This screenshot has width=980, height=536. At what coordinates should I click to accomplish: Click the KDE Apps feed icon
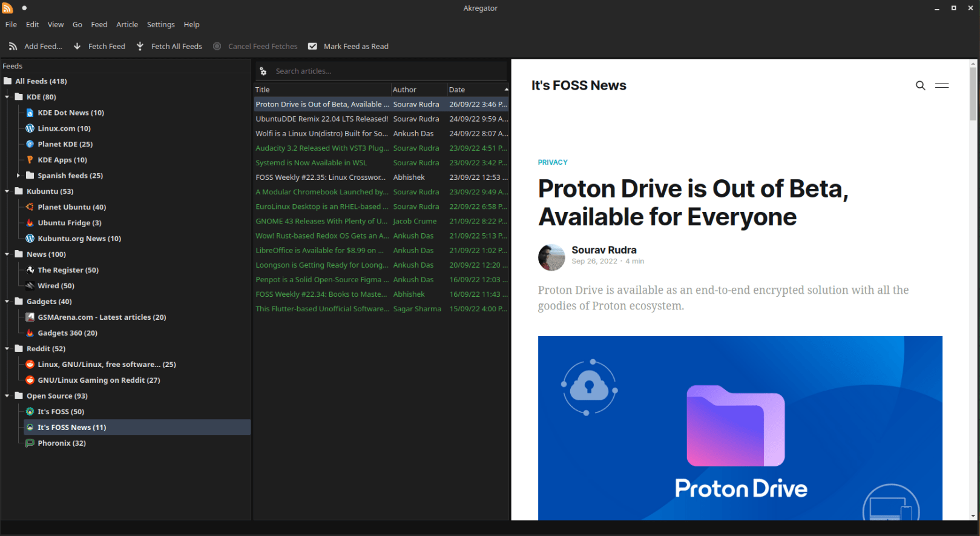coord(30,160)
